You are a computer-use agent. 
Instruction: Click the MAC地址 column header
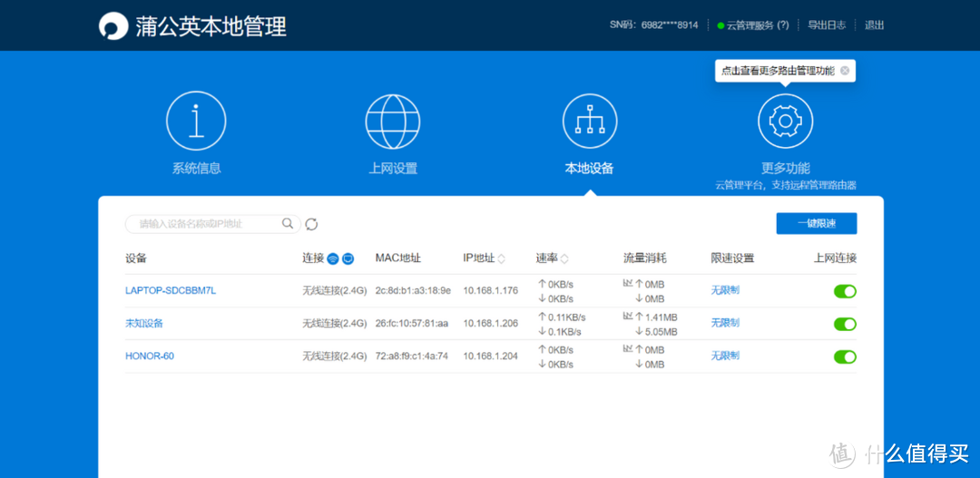[x=398, y=259]
